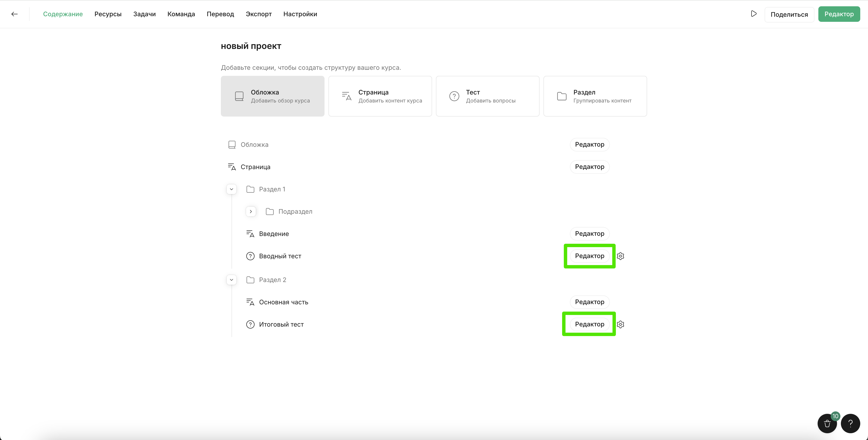Click the green Редактор button

coord(839,14)
